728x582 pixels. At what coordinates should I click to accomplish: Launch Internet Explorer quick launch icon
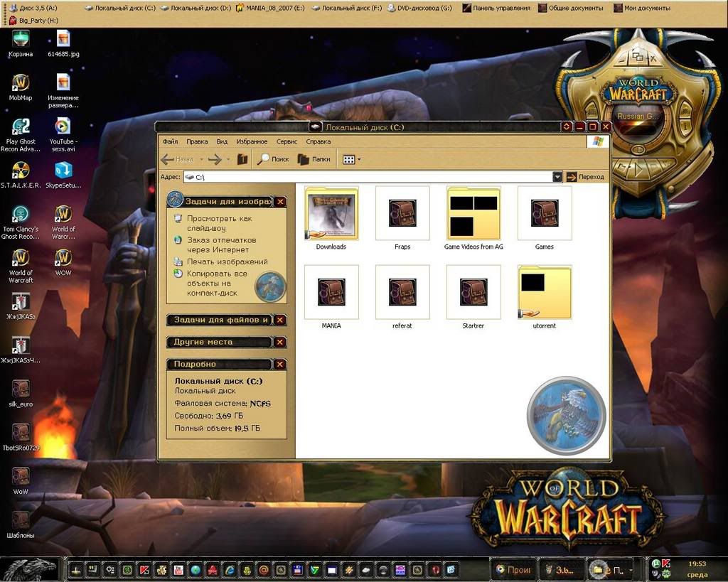(x=230, y=570)
